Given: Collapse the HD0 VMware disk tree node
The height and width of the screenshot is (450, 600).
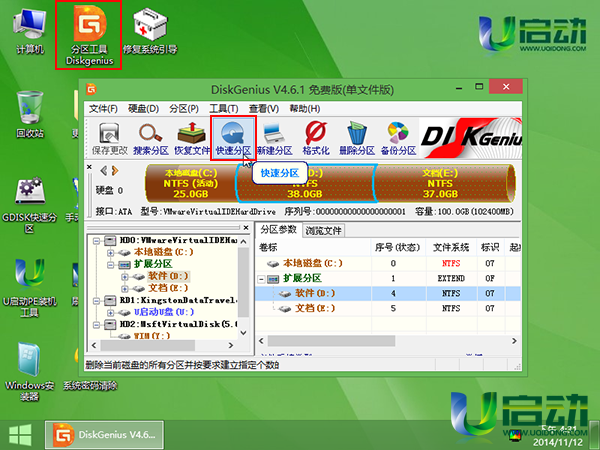Looking at the screenshot, I should [x=97, y=241].
